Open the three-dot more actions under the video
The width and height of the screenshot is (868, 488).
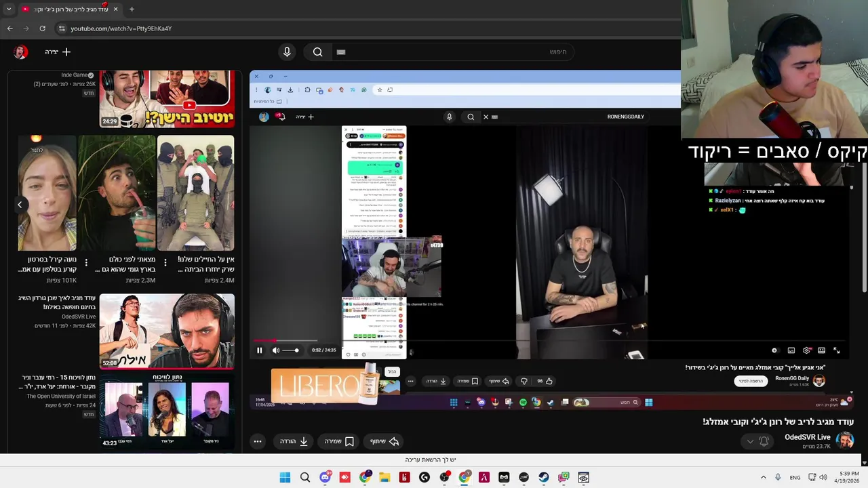point(258,441)
